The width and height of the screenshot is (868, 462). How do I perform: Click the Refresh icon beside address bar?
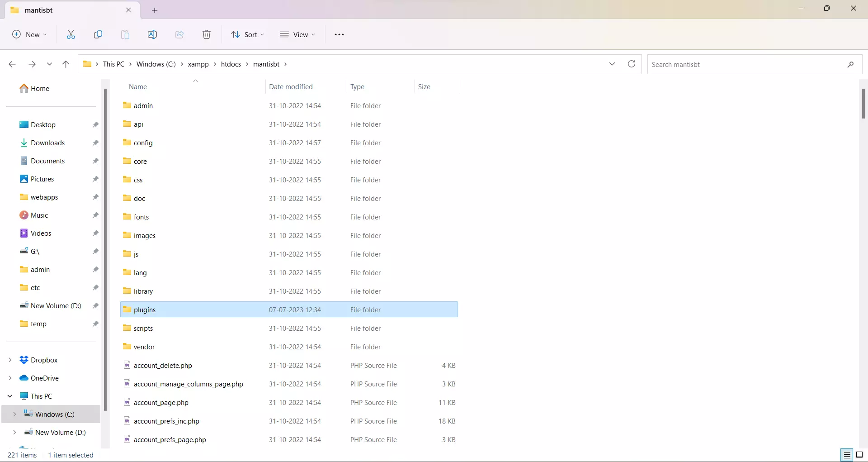coord(632,64)
